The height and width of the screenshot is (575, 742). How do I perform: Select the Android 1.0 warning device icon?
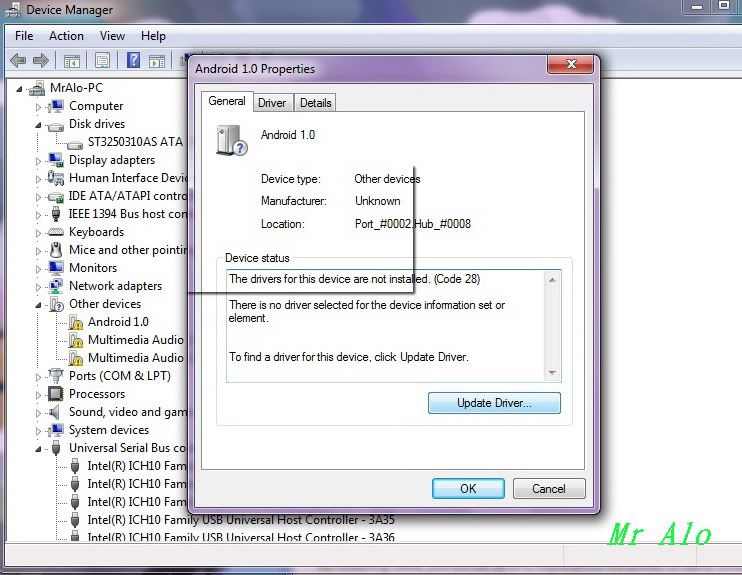tap(75, 322)
